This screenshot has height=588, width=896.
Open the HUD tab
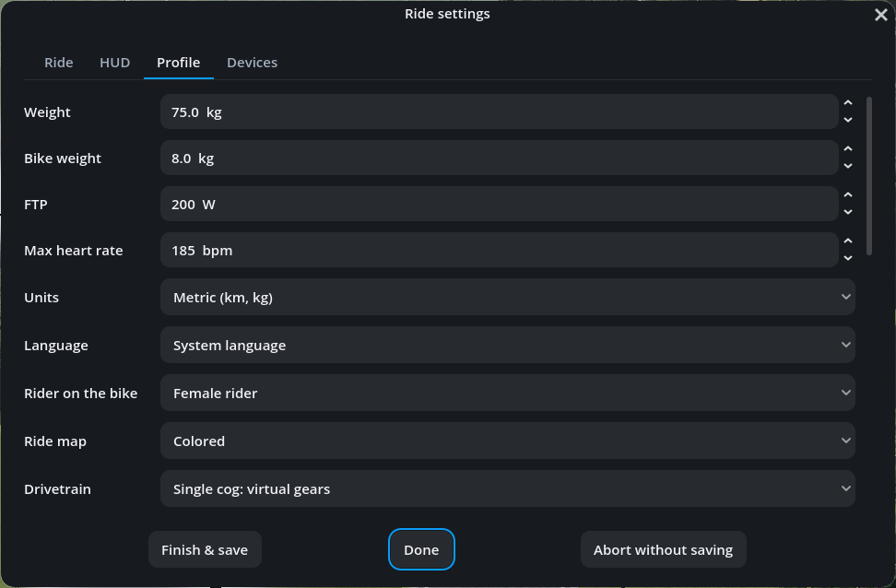[115, 63]
